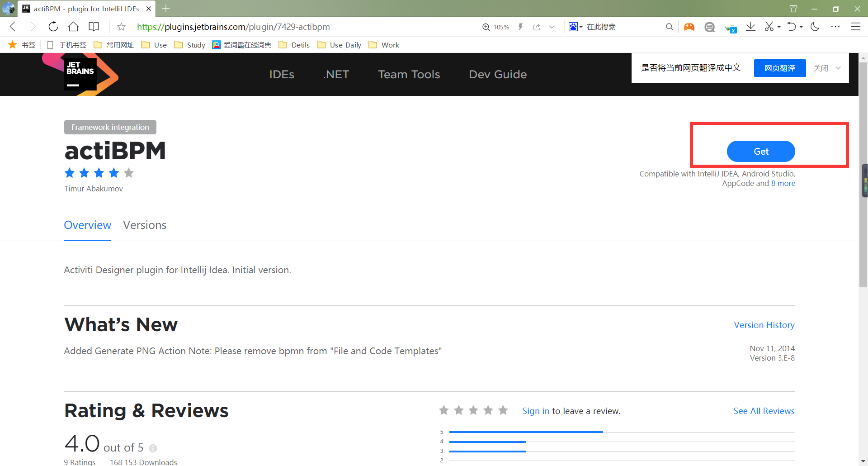Toggle night mode with the moon icon
The image size is (868, 466).
[x=815, y=27]
